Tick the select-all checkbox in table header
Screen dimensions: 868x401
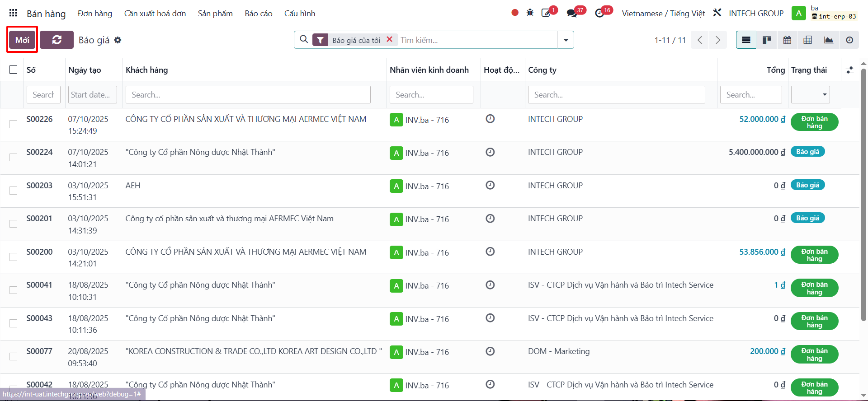14,70
